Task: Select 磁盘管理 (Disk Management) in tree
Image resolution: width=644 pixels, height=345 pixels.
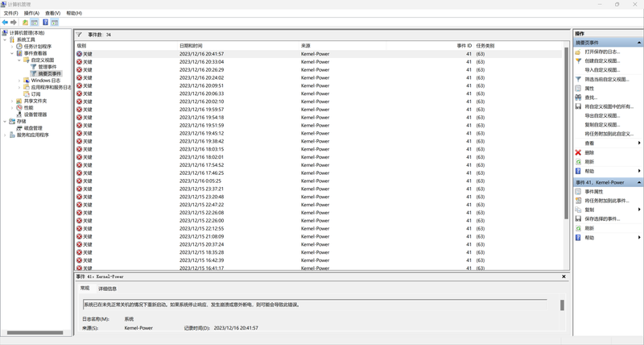Action: pyautogui.click(x=32, y=128)
